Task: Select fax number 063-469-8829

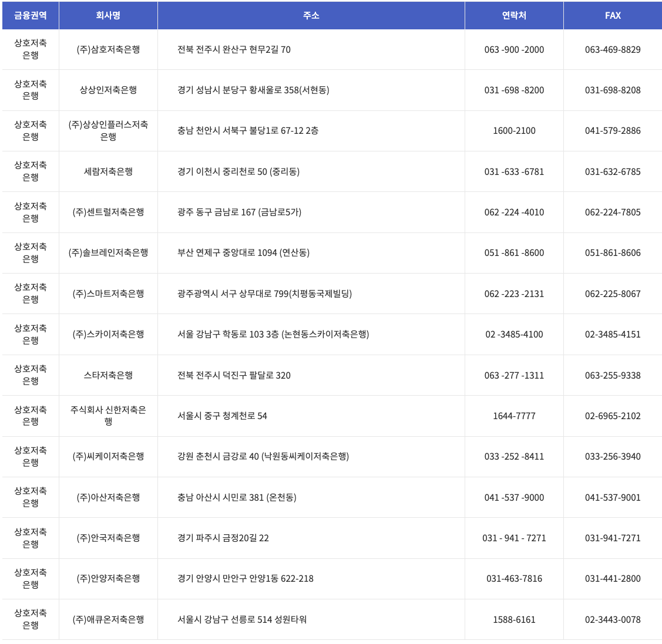Action: (613, 49)
